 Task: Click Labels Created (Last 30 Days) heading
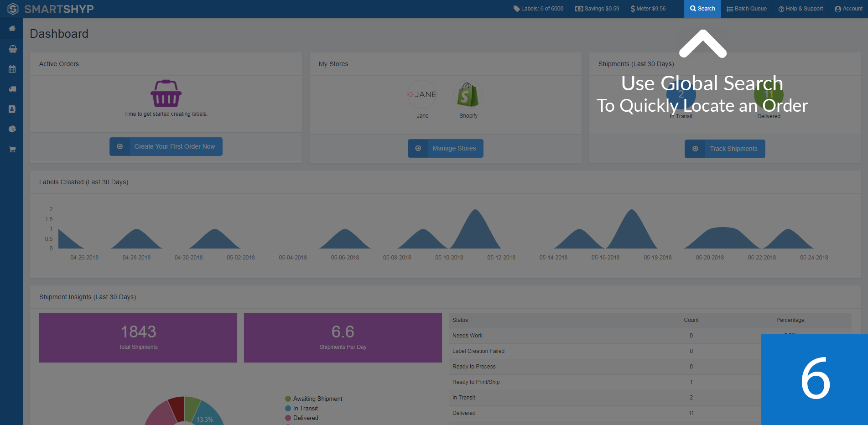pos(84,182)
